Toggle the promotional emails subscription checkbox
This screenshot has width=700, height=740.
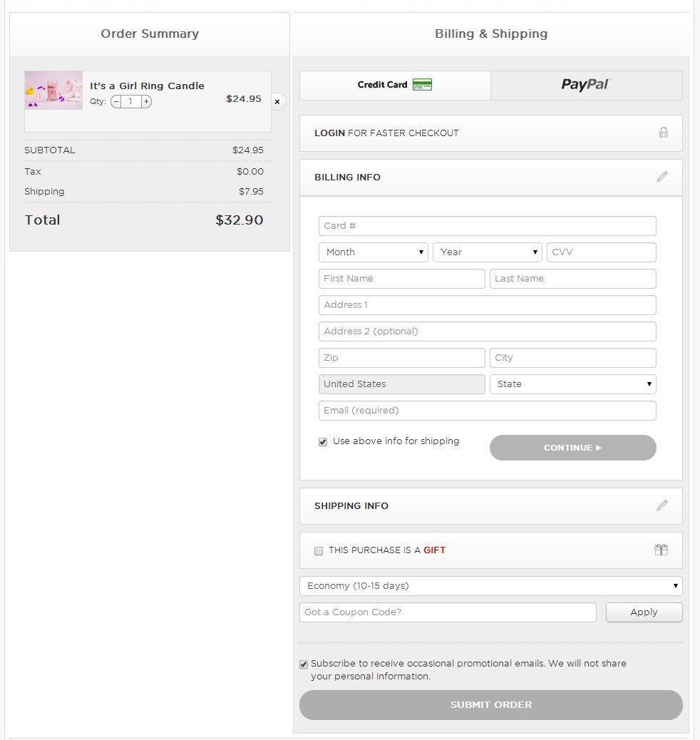(x=304, y=664)
